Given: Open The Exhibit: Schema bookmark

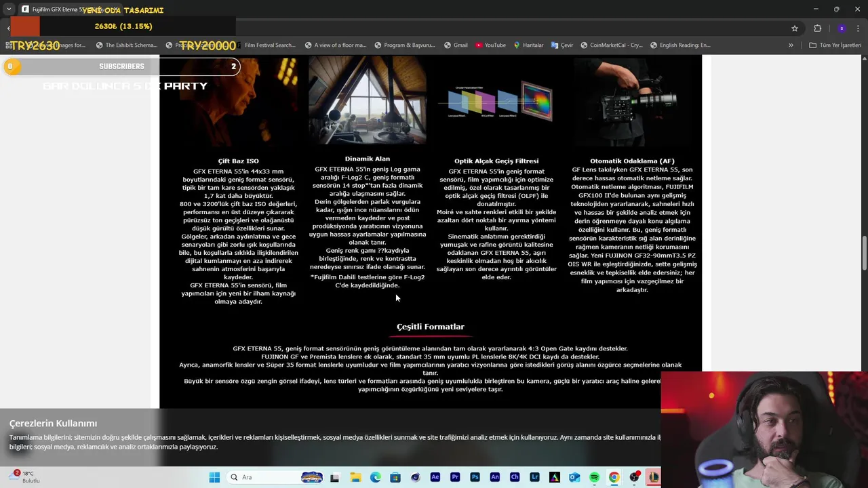Looking at the screenshot, I should (x=127, y=45).
